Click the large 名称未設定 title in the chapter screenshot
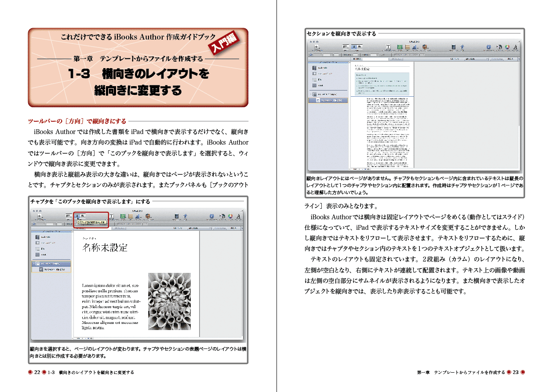The height and width of the screenshot is (392, 553). [105, 247]
